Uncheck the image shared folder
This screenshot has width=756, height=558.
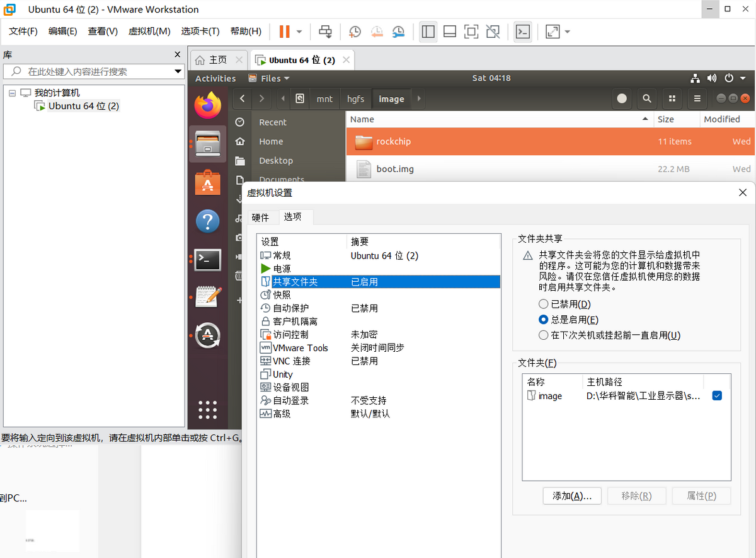(716, 395)
